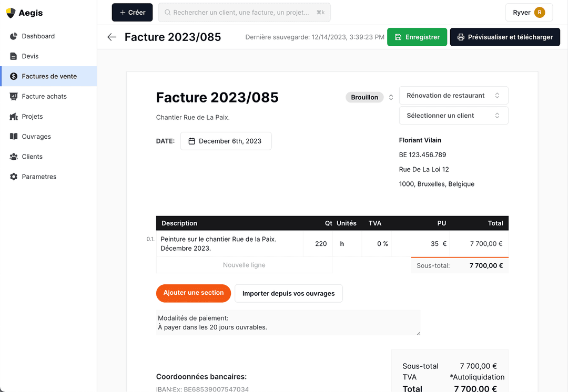The width and height of the screenshot is (568, 392).
Task: Expand status selector chevron beside Brouillon
Action: pyautogui.click(x=391, y=97)
